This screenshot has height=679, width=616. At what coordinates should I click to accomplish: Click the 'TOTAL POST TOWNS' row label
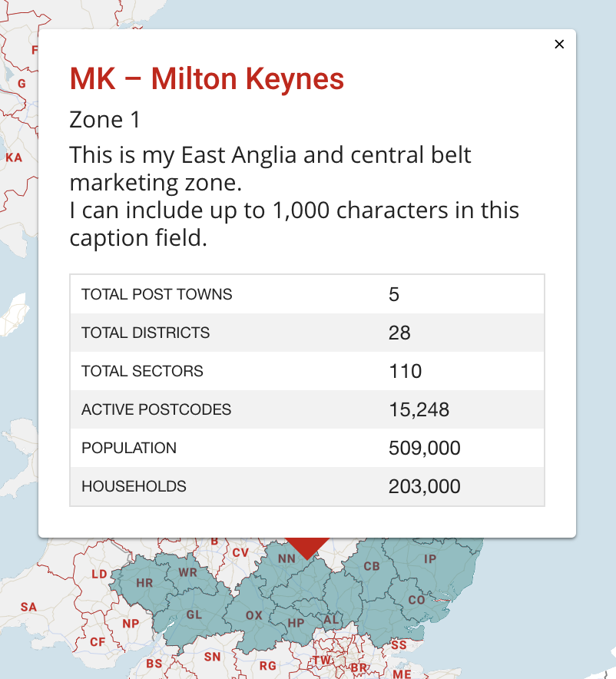(157, 294)
